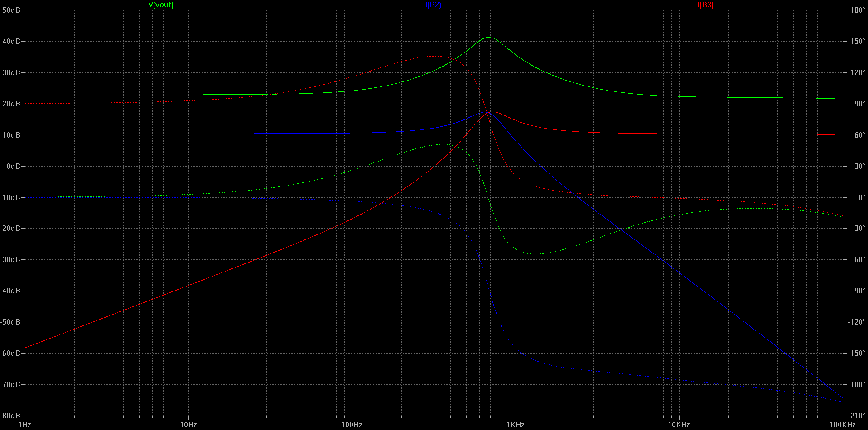Image resolution: width=868 pixels, height=430 pixels.
Task: Click the -90° phase axis label
Action: tap(858, 291)
